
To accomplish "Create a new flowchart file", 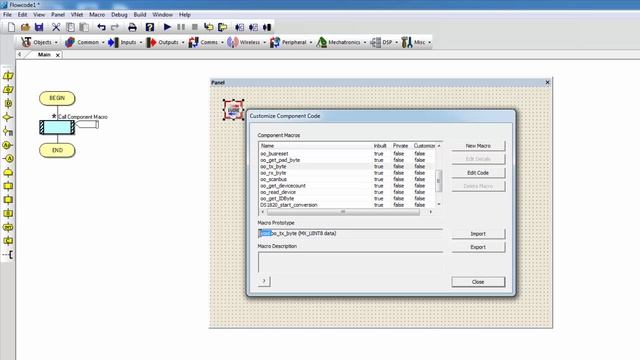I will pos(11,27).
